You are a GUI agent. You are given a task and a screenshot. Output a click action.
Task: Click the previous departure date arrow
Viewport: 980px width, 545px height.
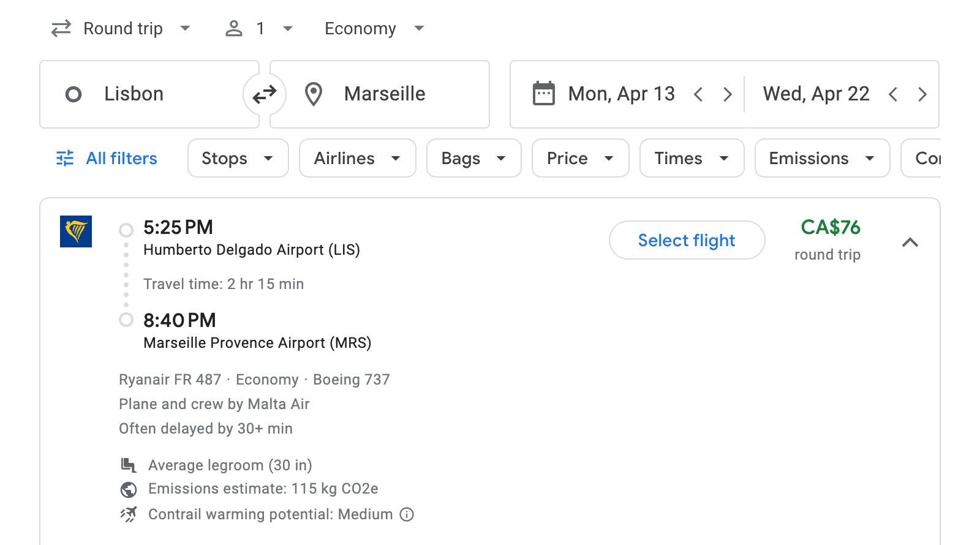[699, 94]
